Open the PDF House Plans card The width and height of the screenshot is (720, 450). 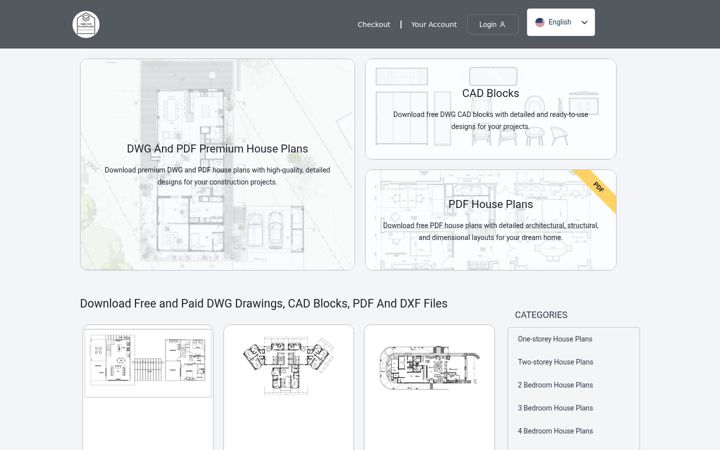tap(490, 220)
